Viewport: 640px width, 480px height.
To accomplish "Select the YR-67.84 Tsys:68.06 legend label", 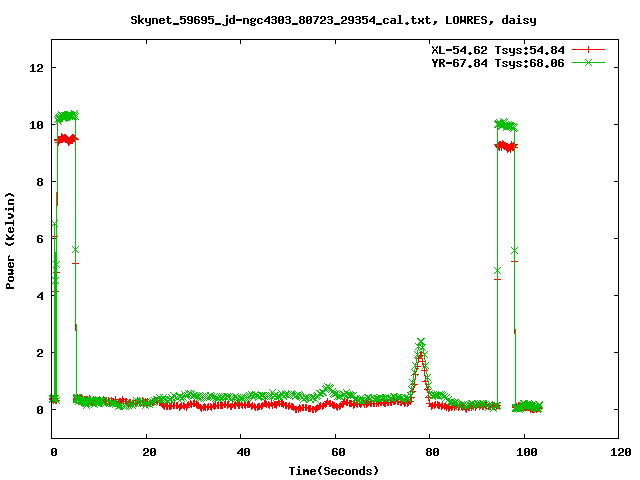I will coord(498,63).
